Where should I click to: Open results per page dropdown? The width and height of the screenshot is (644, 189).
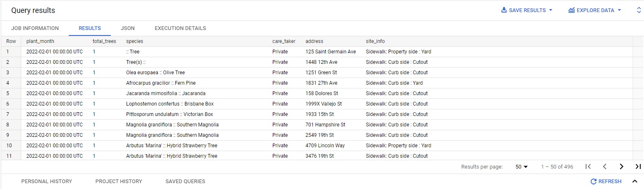click(522, 166)
